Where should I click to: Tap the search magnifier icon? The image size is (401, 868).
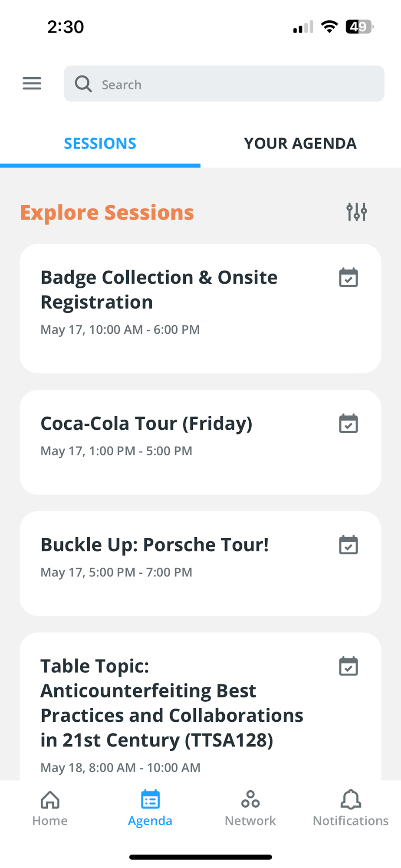(x=83, y=84)
